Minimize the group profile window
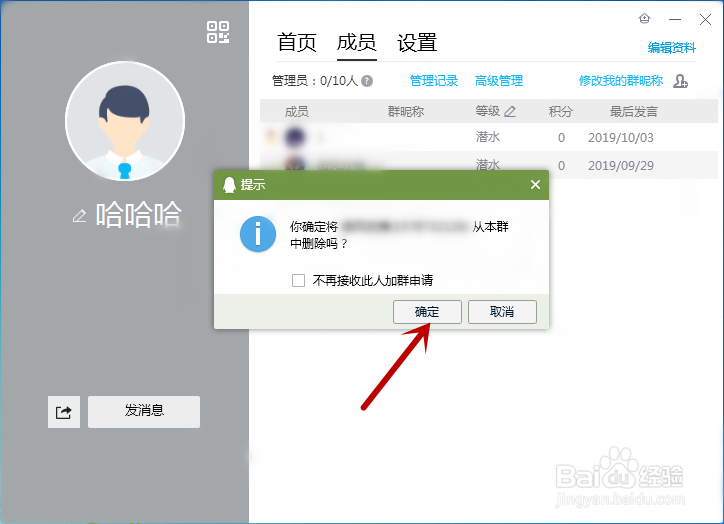The height and width of the screenshot is (524, 724). pyautogui.click(x=675, y=19)
